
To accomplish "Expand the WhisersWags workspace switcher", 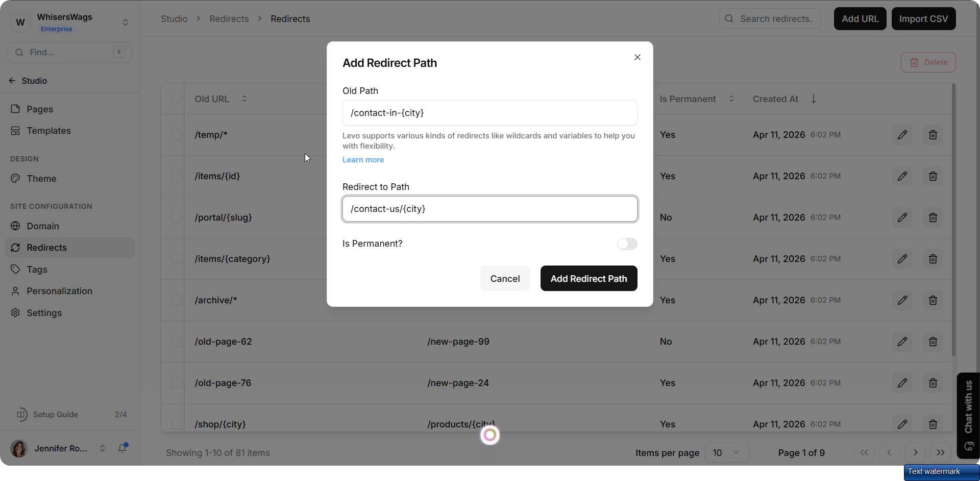I will click(125, 22).
